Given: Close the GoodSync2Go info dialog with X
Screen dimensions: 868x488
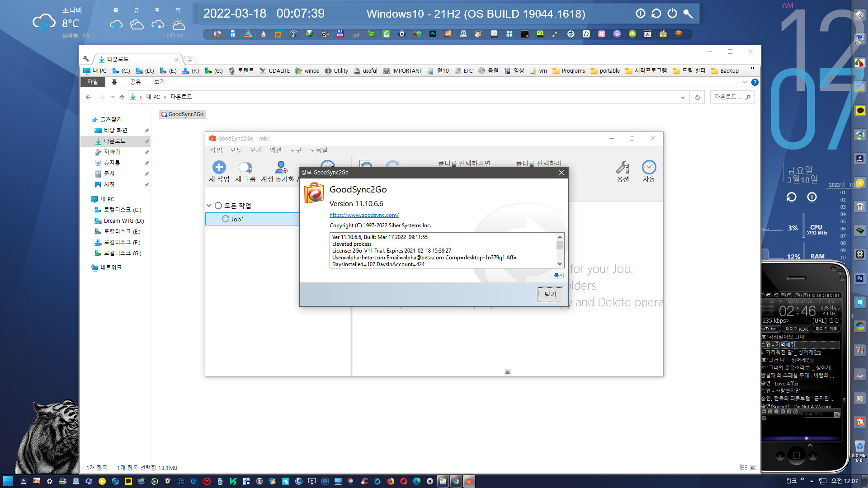Looking at the screenshot, I should 561,173.
